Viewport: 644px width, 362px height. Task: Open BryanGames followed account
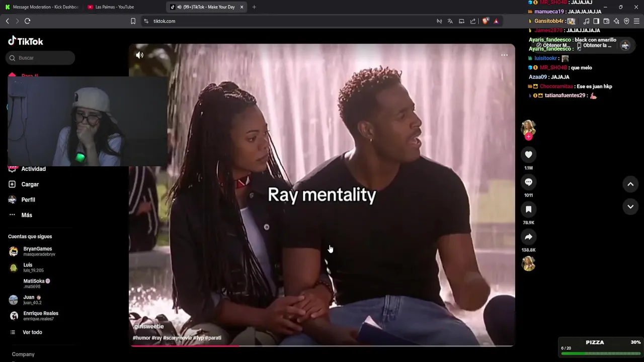coord(37,251)
